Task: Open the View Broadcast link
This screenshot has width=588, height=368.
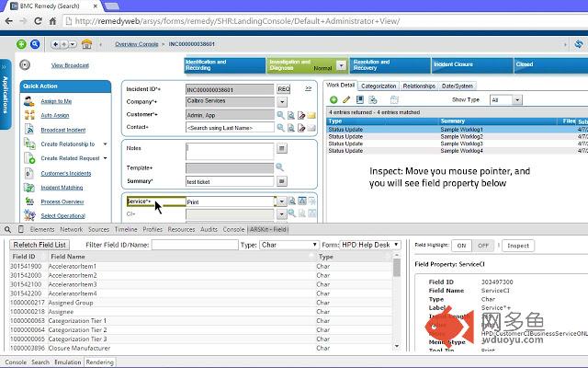Action: click(70, 65)
